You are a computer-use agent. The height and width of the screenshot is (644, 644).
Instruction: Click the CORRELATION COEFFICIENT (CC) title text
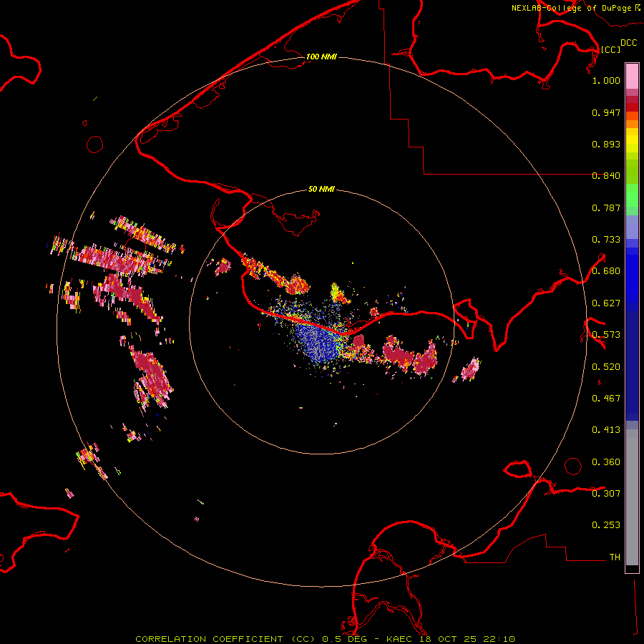click(226, 639)
